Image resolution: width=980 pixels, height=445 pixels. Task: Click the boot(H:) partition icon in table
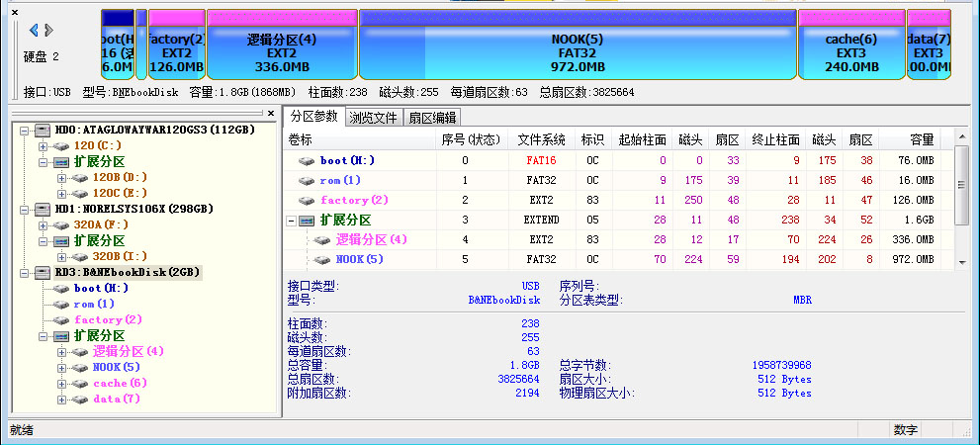pyautogui.click(x=307, y=160)
